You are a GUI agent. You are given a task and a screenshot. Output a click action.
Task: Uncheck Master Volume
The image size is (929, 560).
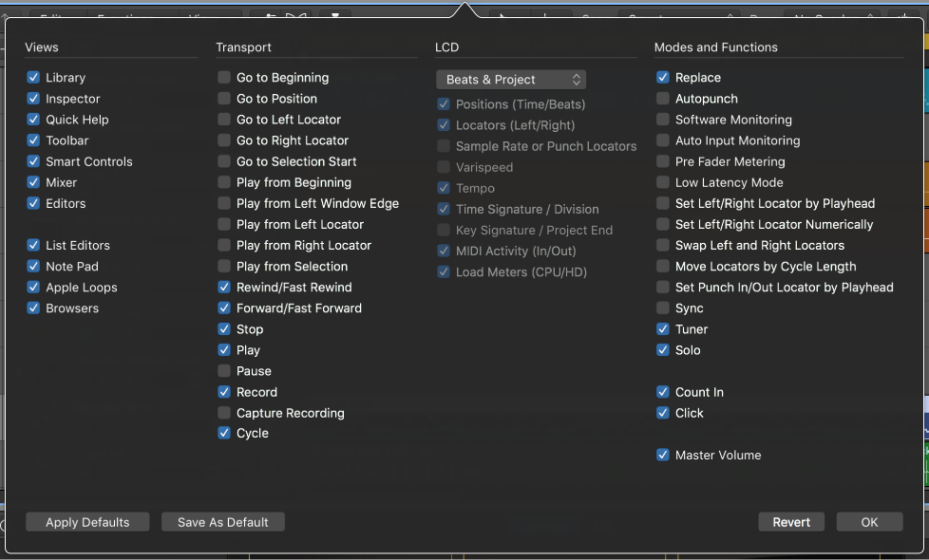662,455
